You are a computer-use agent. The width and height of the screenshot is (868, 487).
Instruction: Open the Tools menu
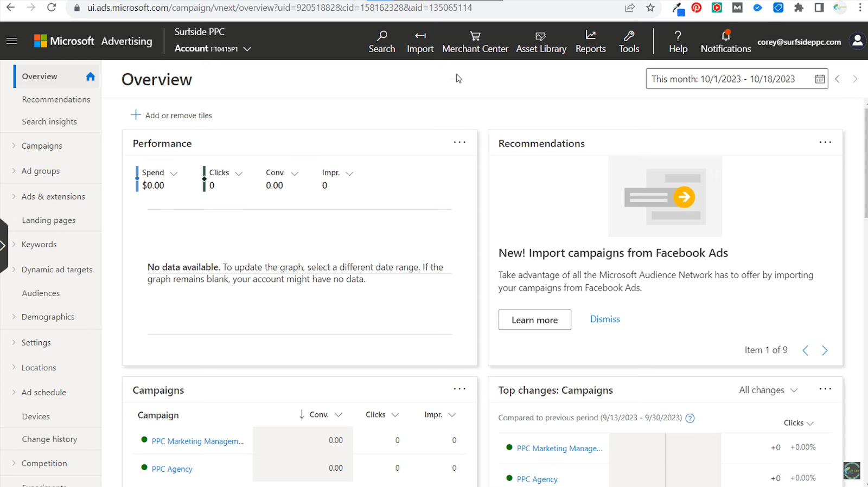pos(629,42)
